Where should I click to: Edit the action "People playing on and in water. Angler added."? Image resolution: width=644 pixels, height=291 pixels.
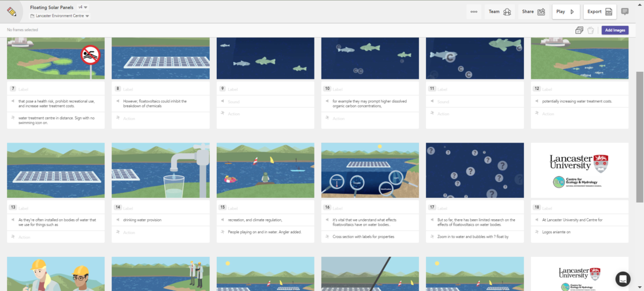click(264, 232)
